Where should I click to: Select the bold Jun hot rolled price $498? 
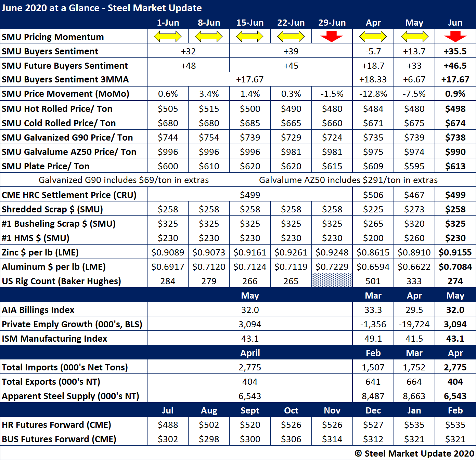(455, 109)
